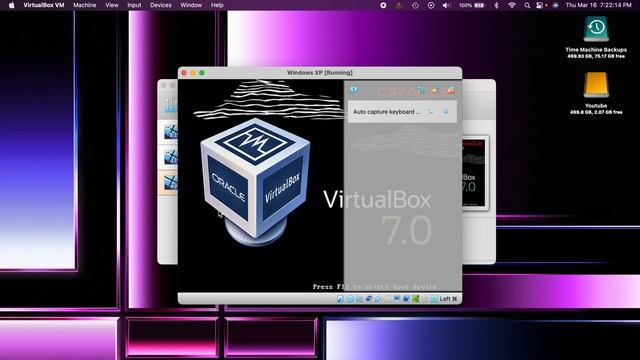This screenshot has height=360, width=640.
Task: Click the screen recording menu bar icon
Action: point(383,5)
